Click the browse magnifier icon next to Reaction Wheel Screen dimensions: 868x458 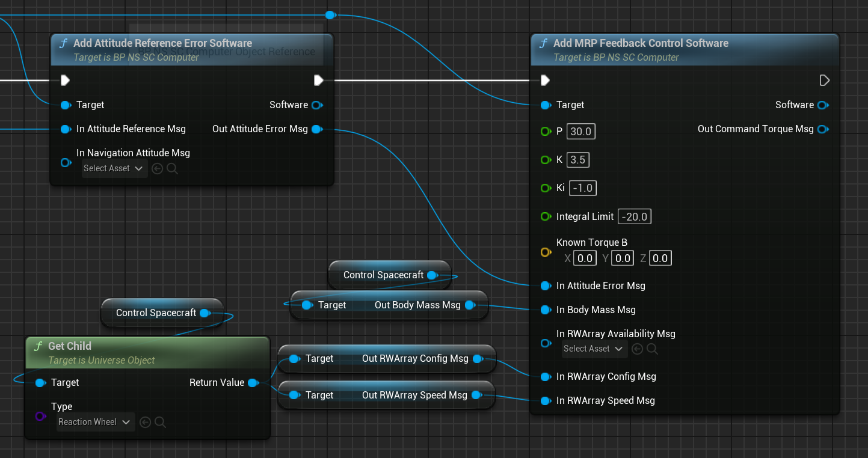click(160, 423)
